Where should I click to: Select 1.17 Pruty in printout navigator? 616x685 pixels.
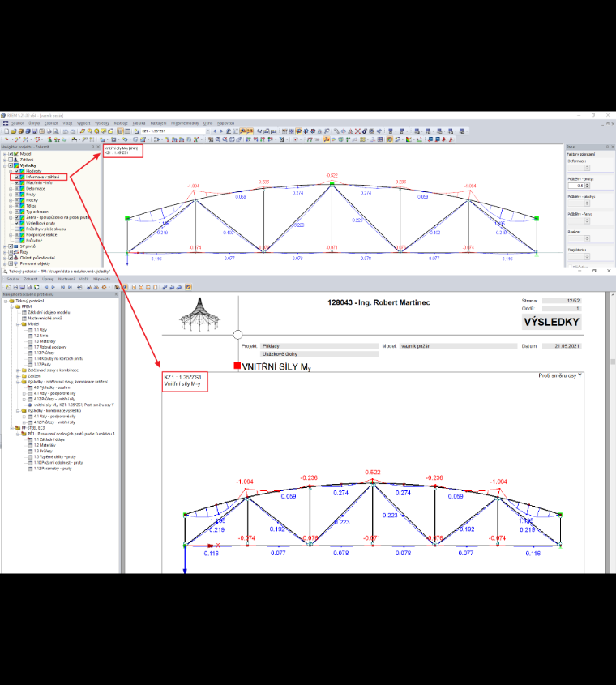(x=42, y=364)
